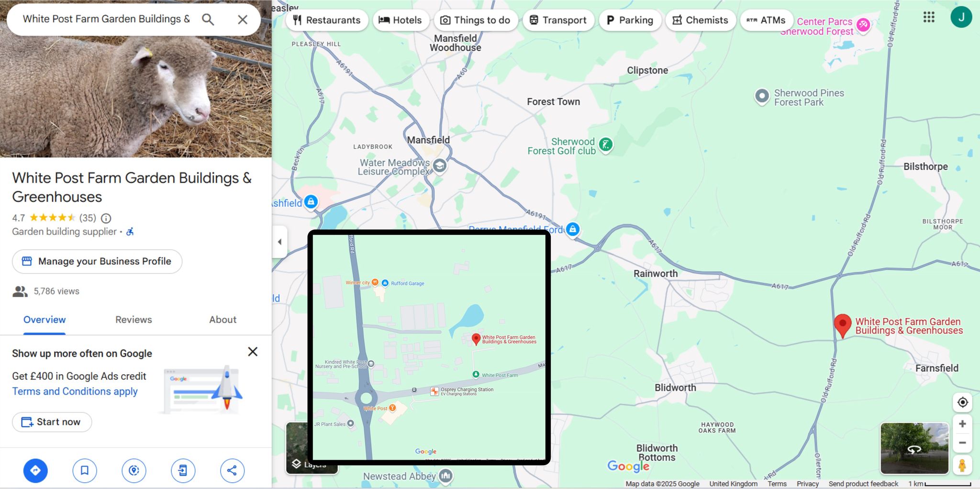
Task: Click the Start now button
Action: (52, 422)
